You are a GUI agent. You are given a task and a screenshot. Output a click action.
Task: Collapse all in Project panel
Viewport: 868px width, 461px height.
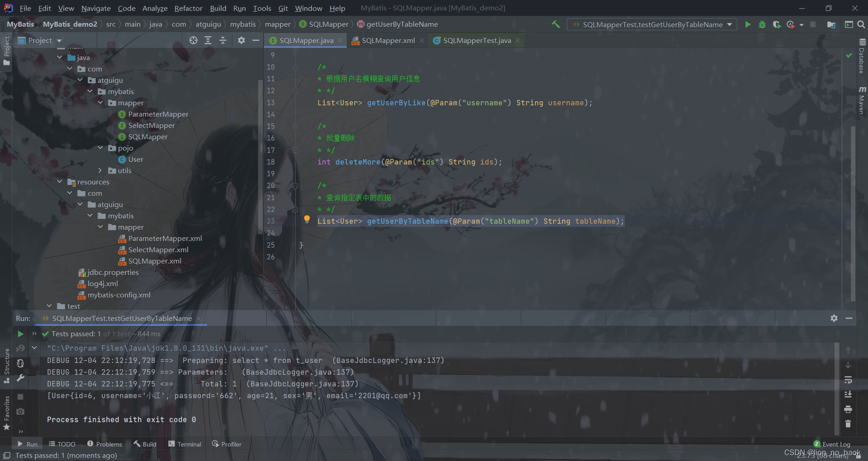click(x=223, y=40)
